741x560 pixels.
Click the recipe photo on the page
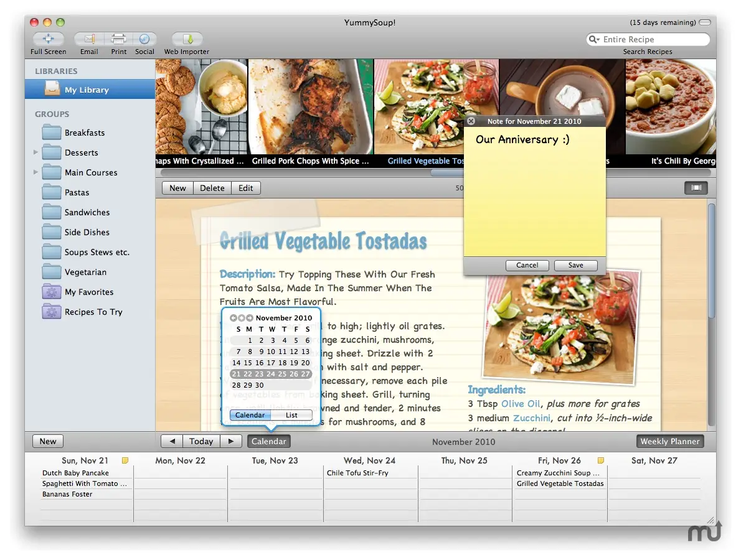point(560,326)
